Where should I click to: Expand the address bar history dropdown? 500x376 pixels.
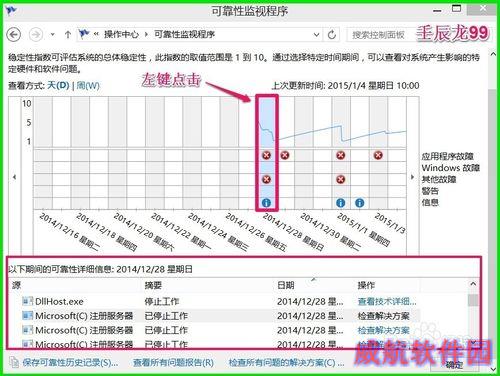[x=316, y=34]
